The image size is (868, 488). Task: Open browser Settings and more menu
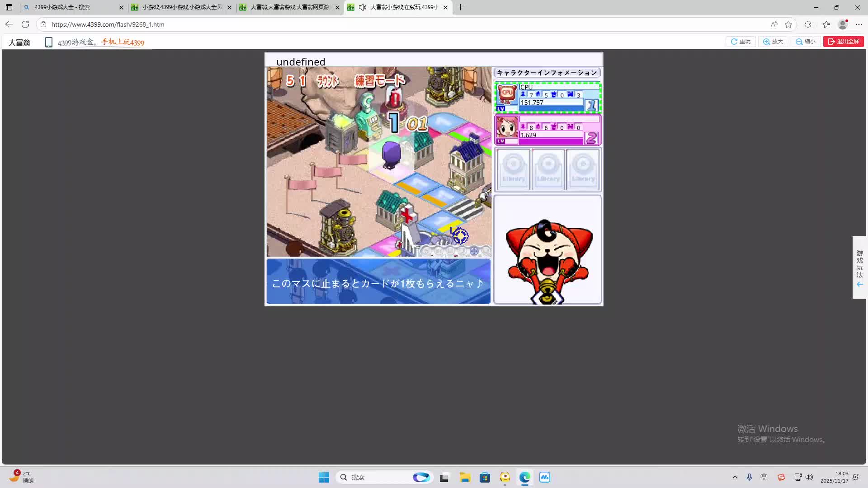[859, 24]
